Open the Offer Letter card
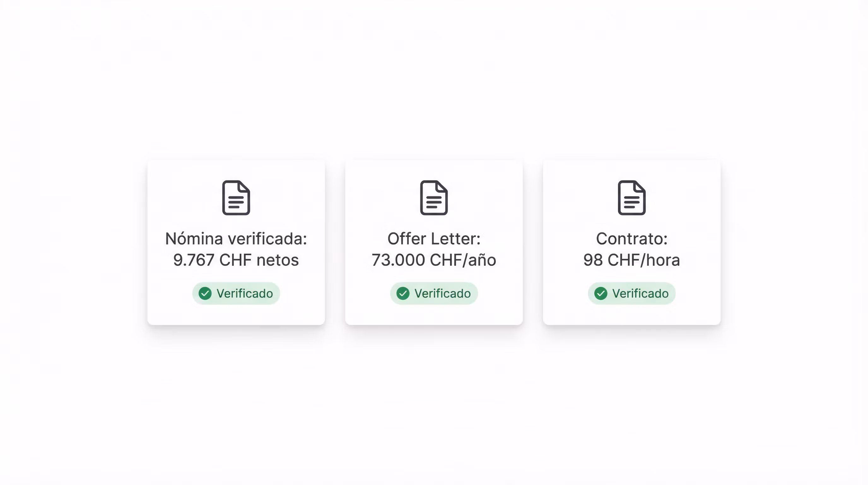The image size is (868, 485). [434, 242]
